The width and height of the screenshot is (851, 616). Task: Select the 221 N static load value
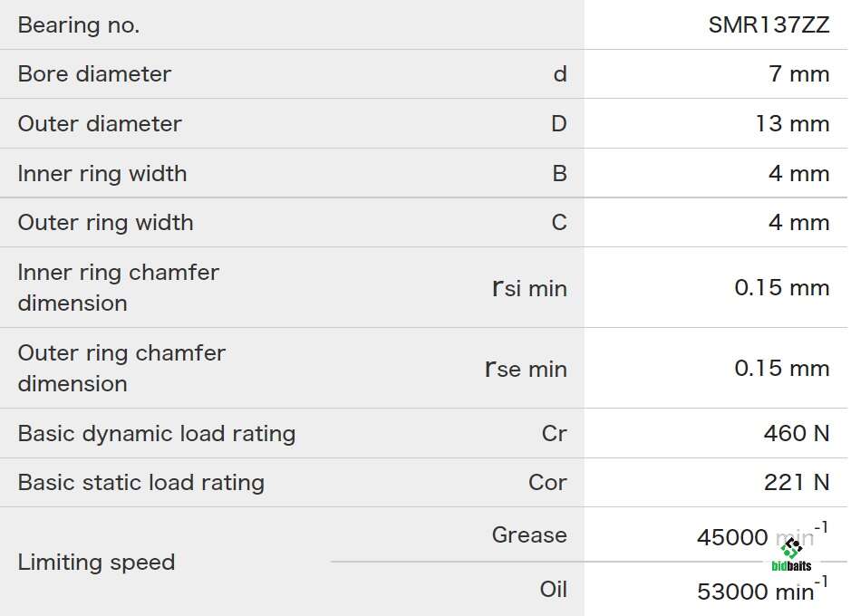pyautogui.click(x=797, y=483)
